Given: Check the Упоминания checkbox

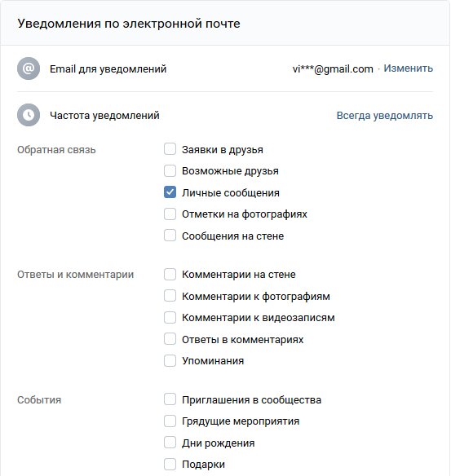Looking at the screenshot, I should 170,360.
